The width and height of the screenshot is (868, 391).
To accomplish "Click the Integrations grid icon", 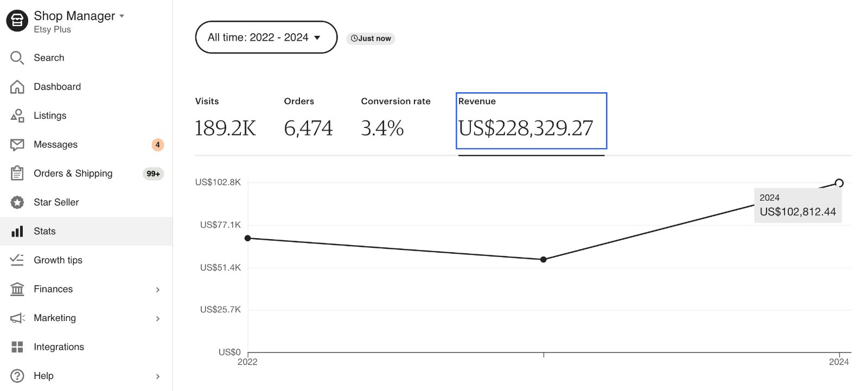I will [17, 347].
